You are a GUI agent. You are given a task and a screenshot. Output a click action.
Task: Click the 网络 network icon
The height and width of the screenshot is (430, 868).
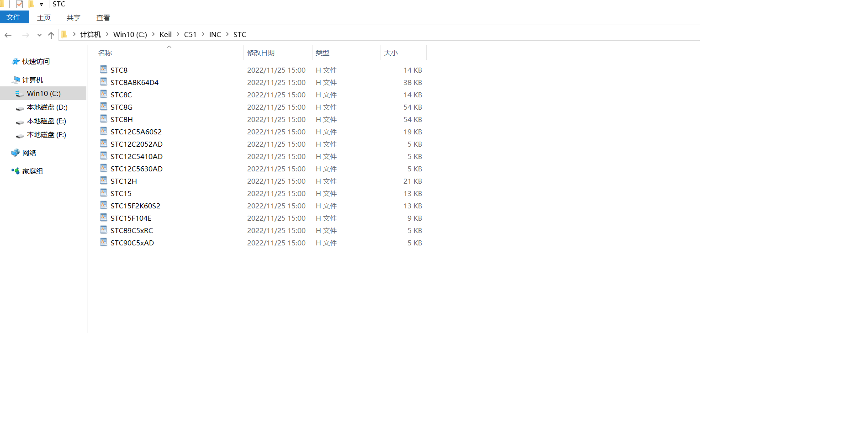click(16, 153)
